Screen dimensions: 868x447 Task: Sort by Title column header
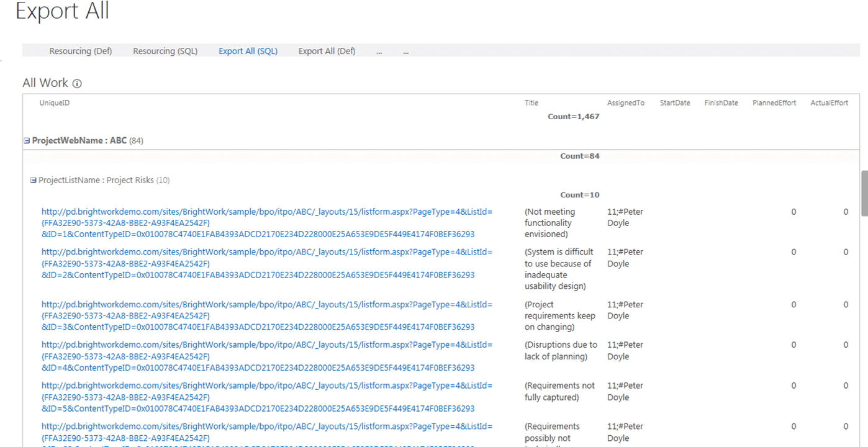(531, 103)
